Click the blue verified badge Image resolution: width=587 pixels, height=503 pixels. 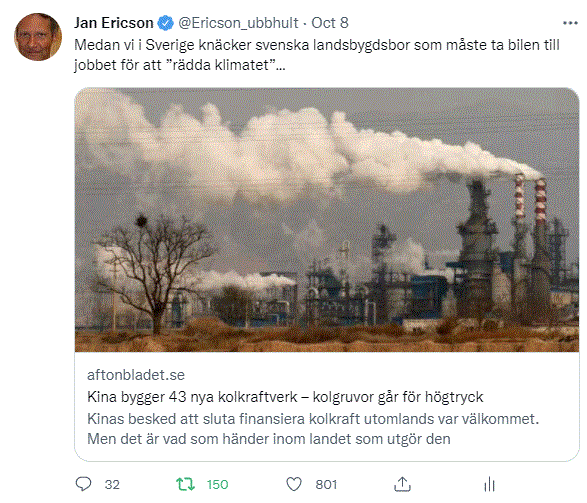coord(165,23)
